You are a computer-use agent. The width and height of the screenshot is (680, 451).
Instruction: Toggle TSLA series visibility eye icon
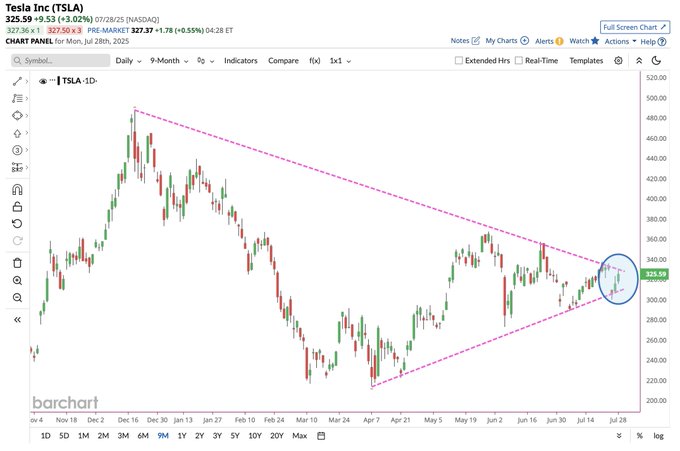pyautogui.click(x=42, y=81)
